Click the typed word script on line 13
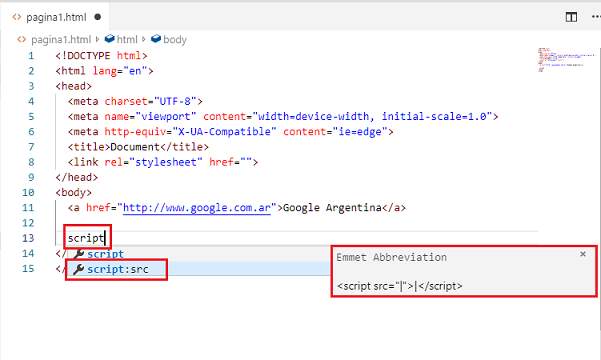This screenshot has width=601, height=360. point(86,238)
